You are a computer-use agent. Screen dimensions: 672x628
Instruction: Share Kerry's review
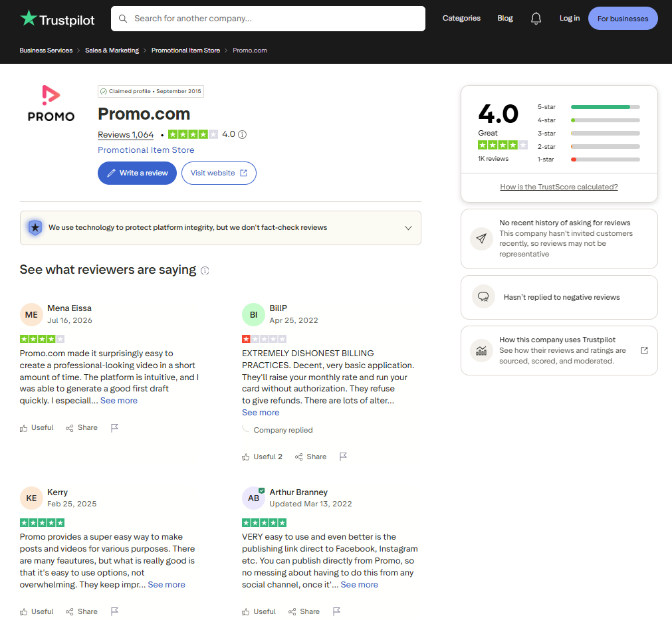82,611
